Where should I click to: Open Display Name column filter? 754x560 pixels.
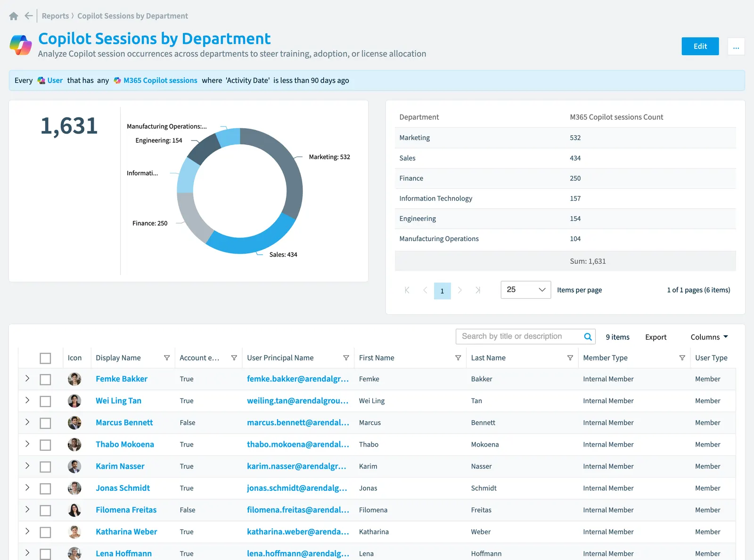(167, 358)
